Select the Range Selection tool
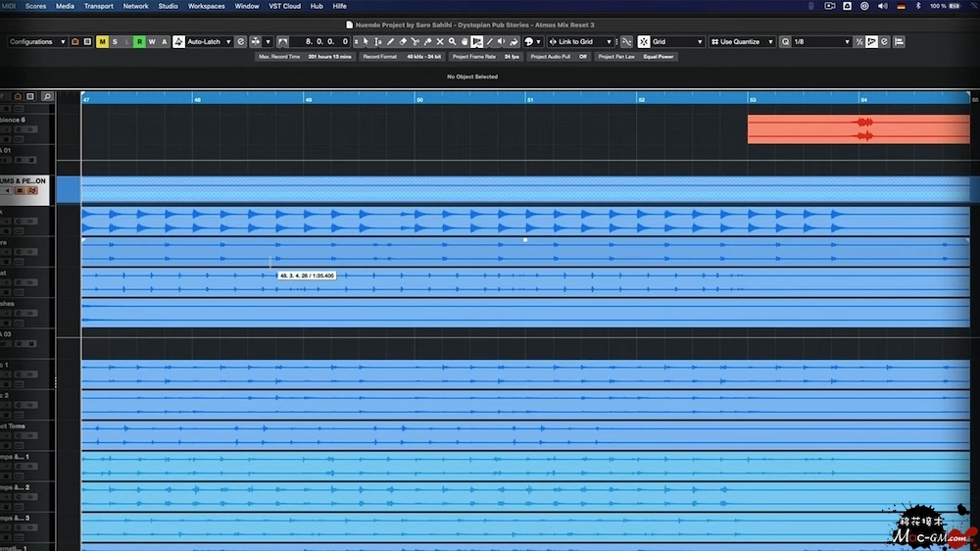The height and width of the screenshot is (551, 980). (x=378, y=42)
